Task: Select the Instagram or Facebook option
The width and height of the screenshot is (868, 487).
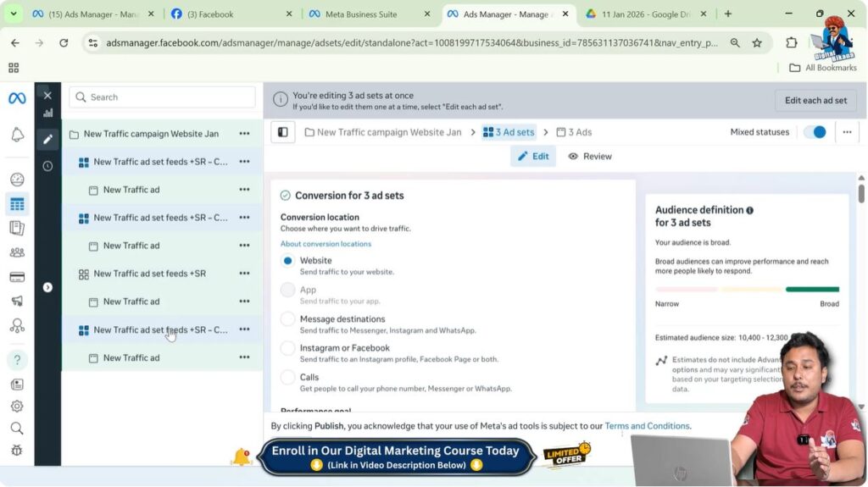Action: [x=287, y=348]
